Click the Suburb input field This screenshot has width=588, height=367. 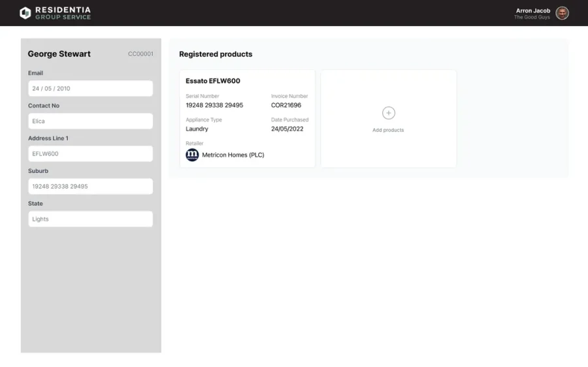(x=90, y=186)
